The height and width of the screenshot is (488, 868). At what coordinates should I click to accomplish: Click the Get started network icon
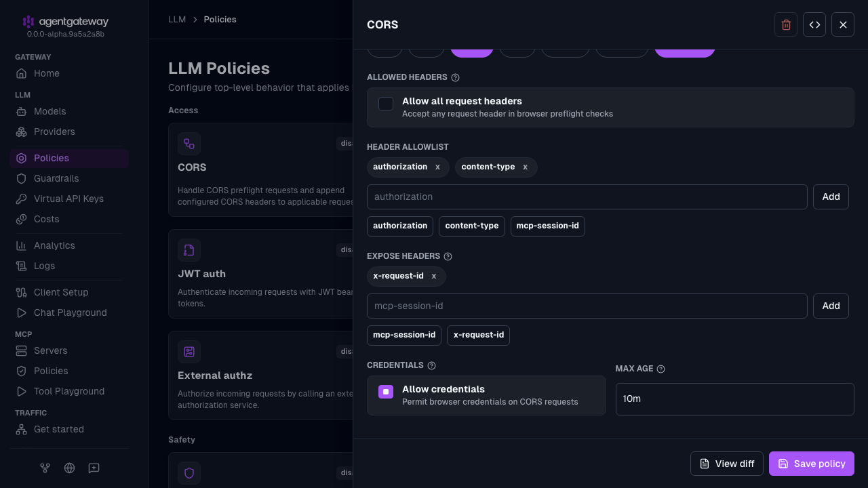click(x=22, y=429)
